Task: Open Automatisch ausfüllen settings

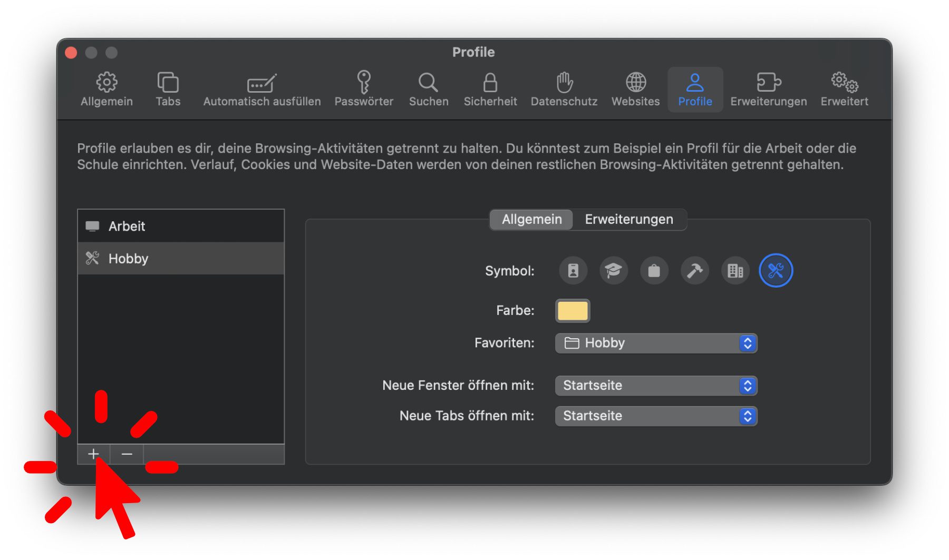Action: 262,90
